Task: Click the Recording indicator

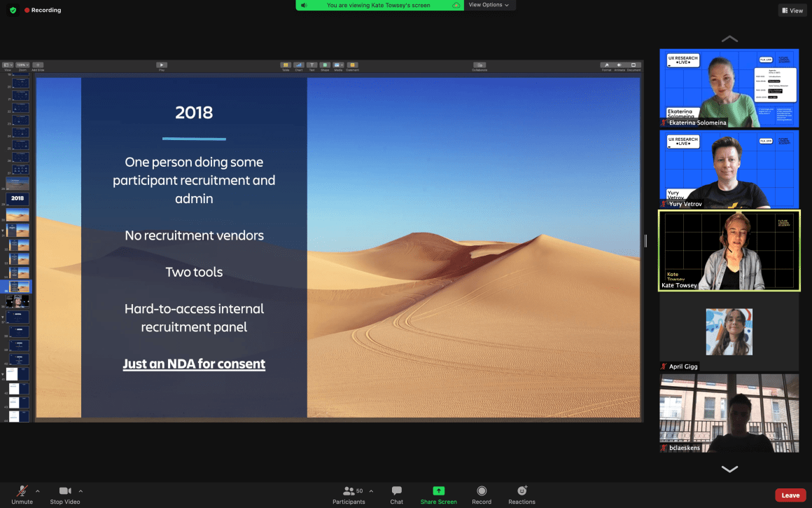Action: (43, 10)
